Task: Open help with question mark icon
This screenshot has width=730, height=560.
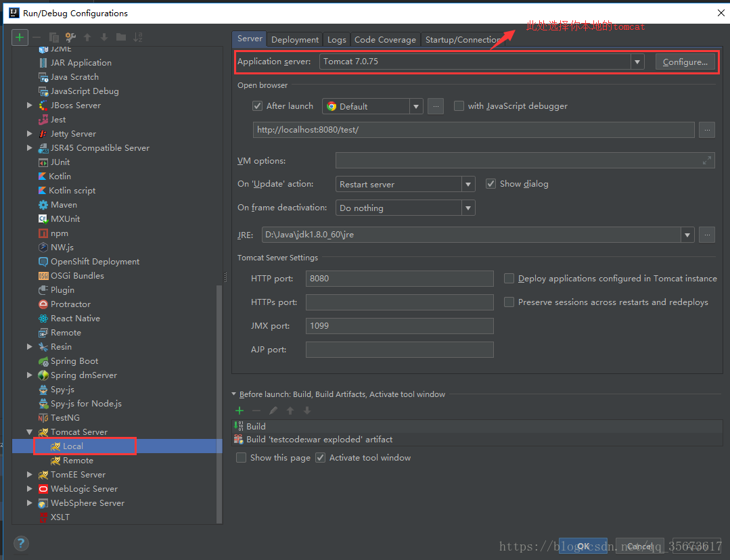Action: [21, 543]
